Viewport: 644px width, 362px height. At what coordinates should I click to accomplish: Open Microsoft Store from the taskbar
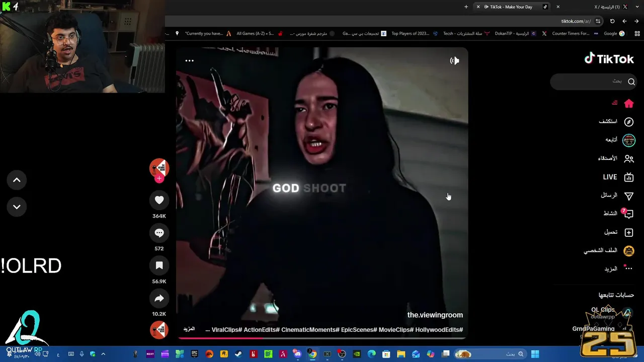tap(386, 354)
